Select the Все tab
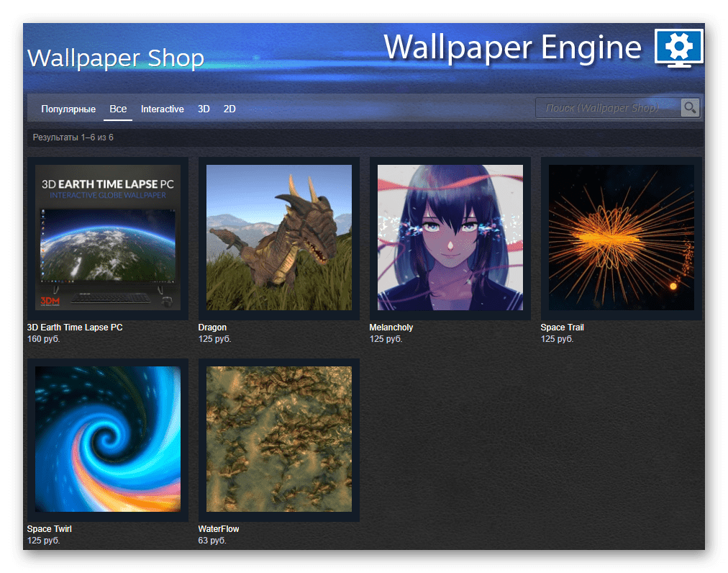This screenshot has height=573, width=728. (118, 109)
